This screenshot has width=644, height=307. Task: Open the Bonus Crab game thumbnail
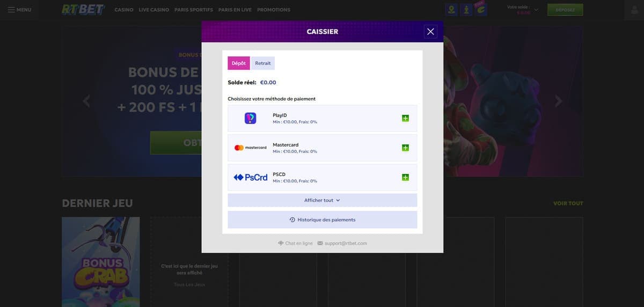click(x=101, y=262)
